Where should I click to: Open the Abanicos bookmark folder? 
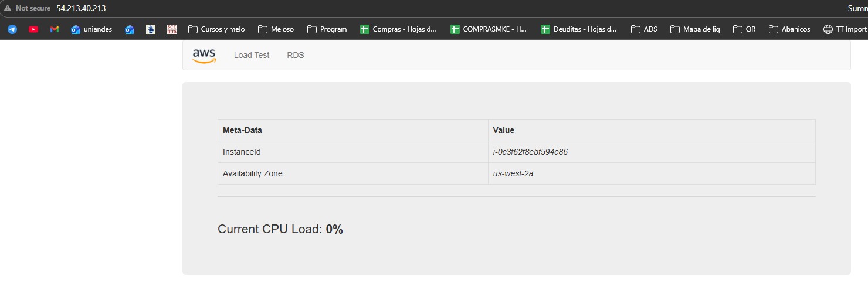789,29
